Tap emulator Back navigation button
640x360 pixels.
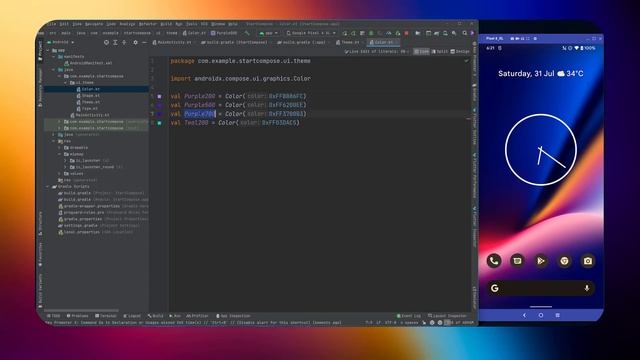tap(524, 315)
